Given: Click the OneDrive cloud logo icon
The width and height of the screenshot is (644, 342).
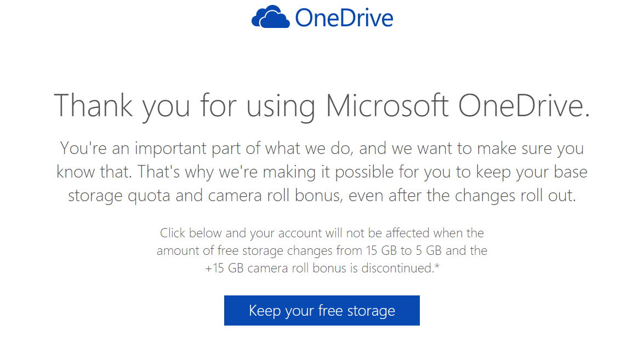Looking at the screenshot, I should (x=270, y=18).
